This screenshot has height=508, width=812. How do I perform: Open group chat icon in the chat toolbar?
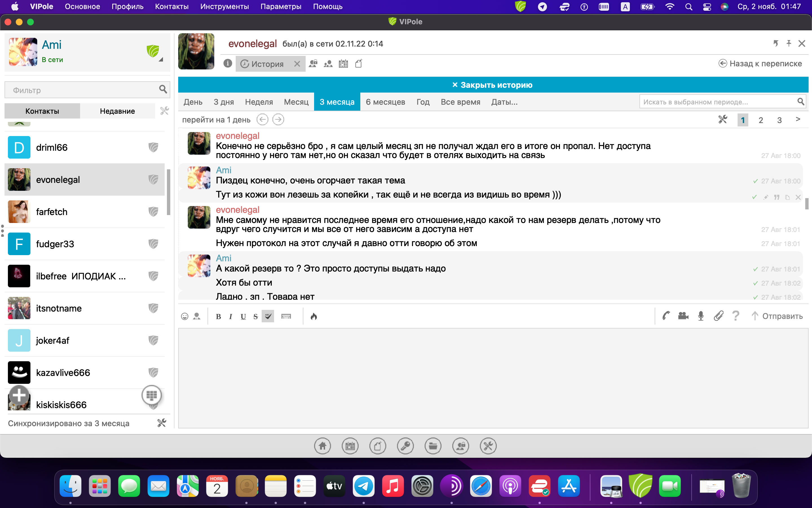pyautogui.click(x=313, y=63)
